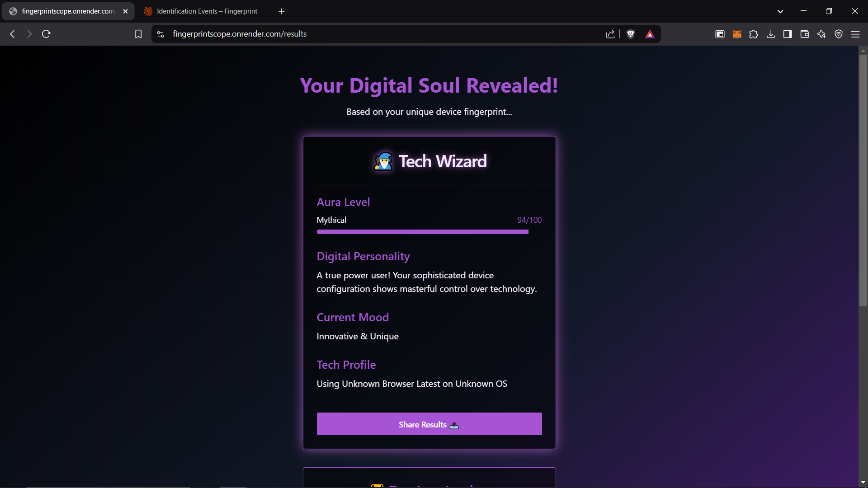
Task: Open the site settings icon
Action: (x=160, y=34)
